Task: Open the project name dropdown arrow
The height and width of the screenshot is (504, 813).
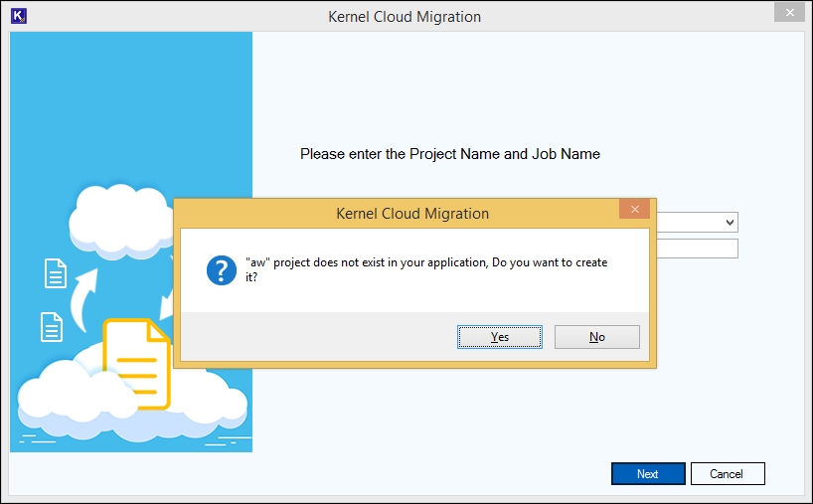Action: (x=730, y=223)
